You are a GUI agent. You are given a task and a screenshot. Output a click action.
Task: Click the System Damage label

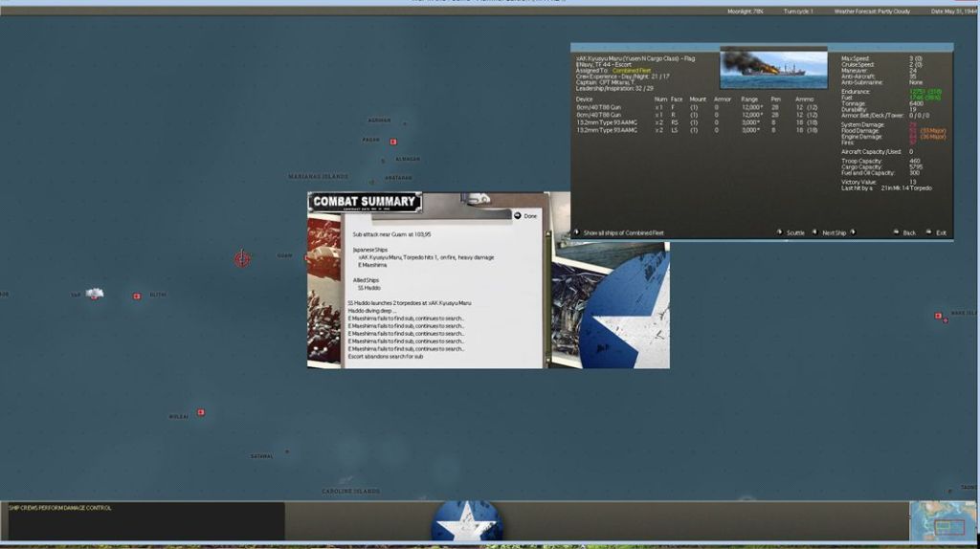(x=863, y=125)
